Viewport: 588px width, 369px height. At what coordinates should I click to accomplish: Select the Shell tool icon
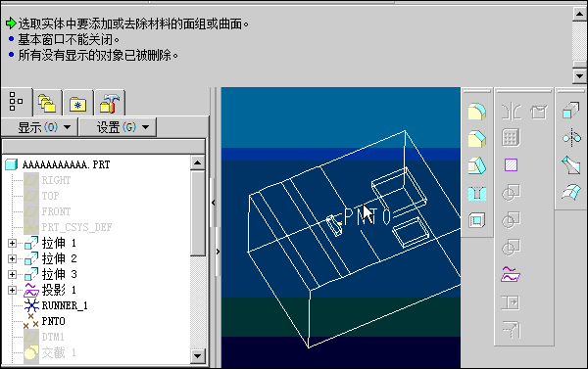[x=477, y=220]
